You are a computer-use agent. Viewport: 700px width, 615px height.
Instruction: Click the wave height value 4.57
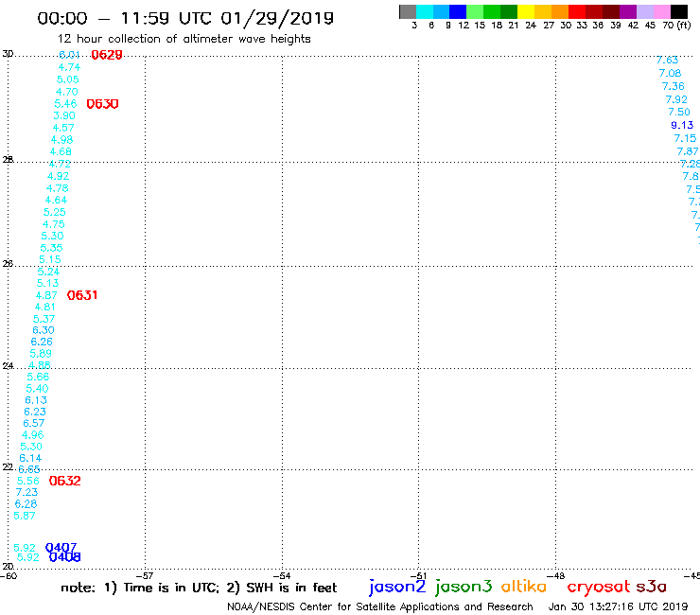(63, 128)
